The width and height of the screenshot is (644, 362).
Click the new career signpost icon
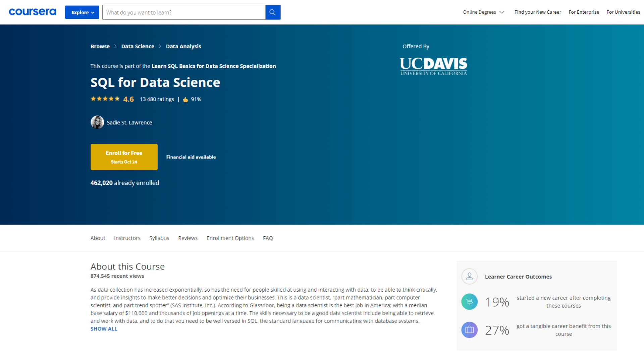470,302
